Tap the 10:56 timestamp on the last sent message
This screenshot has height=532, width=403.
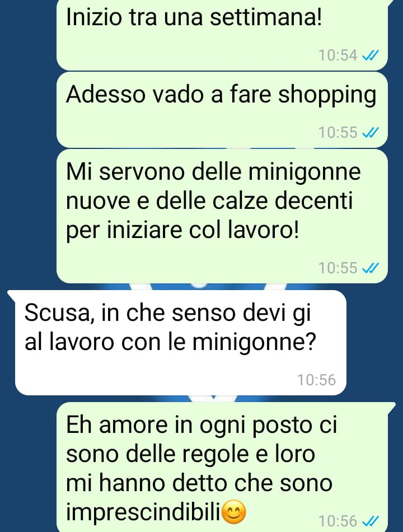[338, 521]
